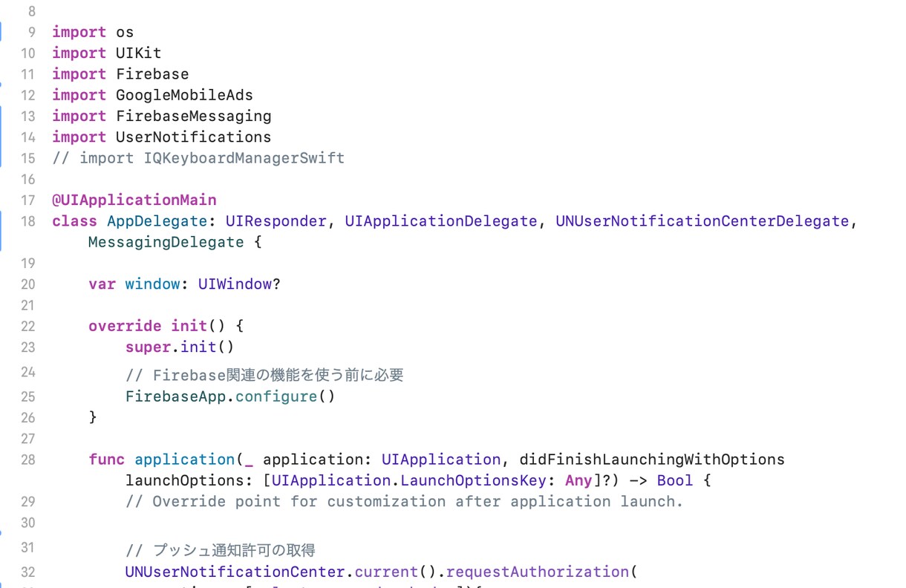Click 'UIApplicationDelegate' protocol name

[440, 220]
